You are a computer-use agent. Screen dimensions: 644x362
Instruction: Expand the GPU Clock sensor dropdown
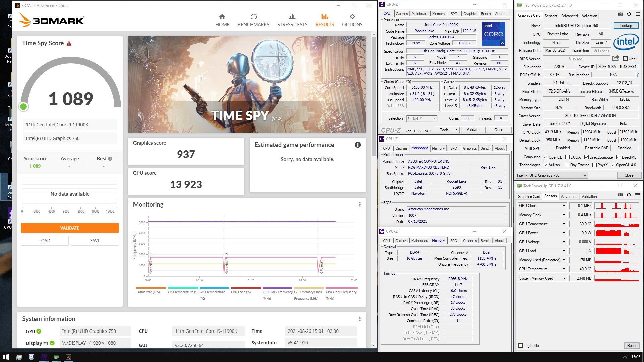click(564, 206)
